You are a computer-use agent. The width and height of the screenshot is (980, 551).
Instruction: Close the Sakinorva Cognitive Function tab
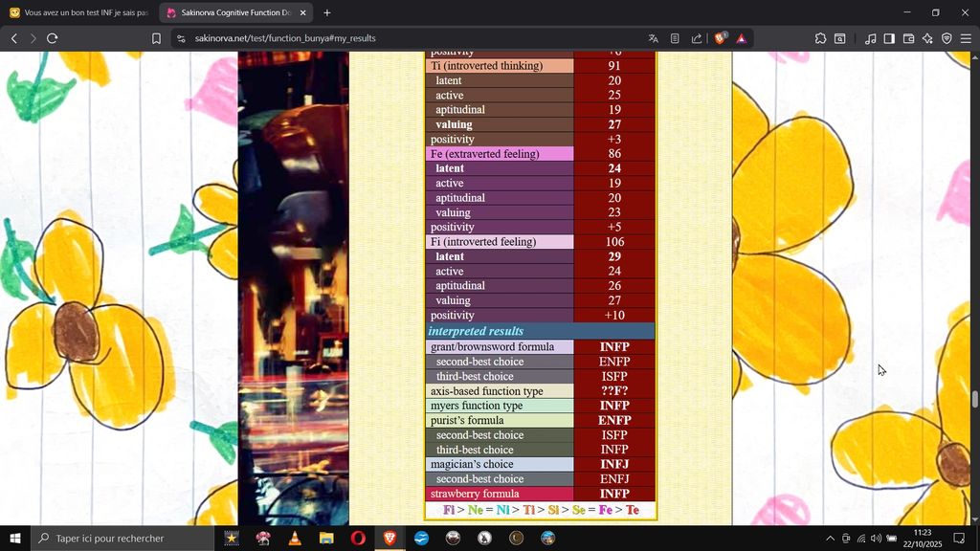point(303,12)
